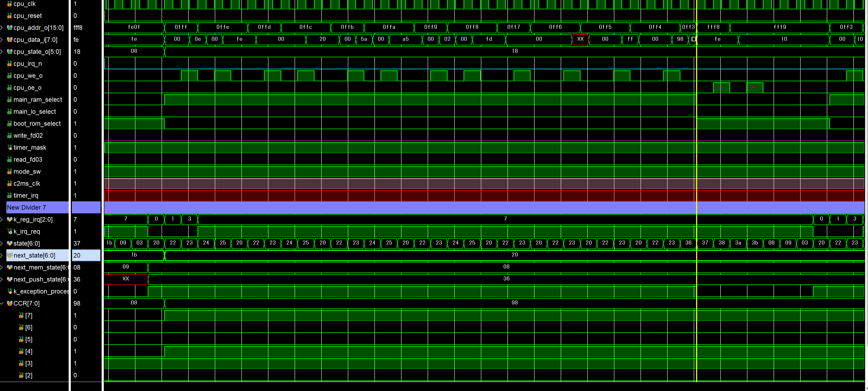Viewport: 868px width, 391px height.
Task: Click the state[6:0] bus icon
Action: pos(9,243)
